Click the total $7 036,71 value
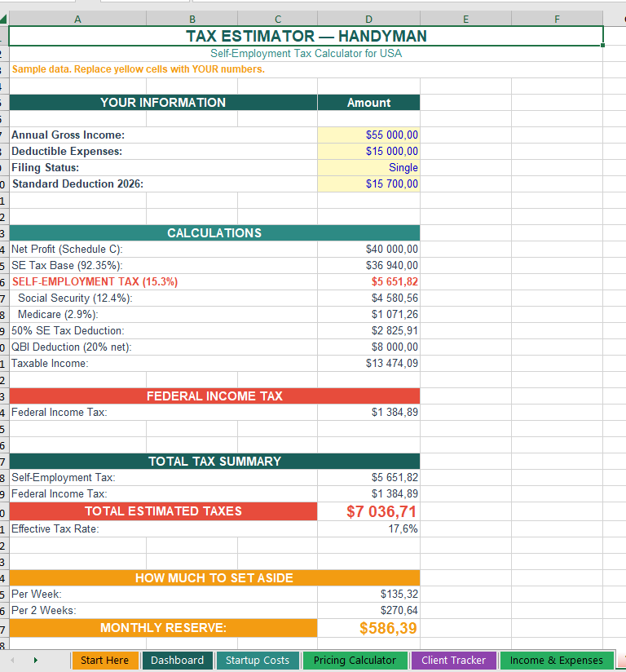Image resolution: width=626 pixels, height=672 pixels. [369, 511]
